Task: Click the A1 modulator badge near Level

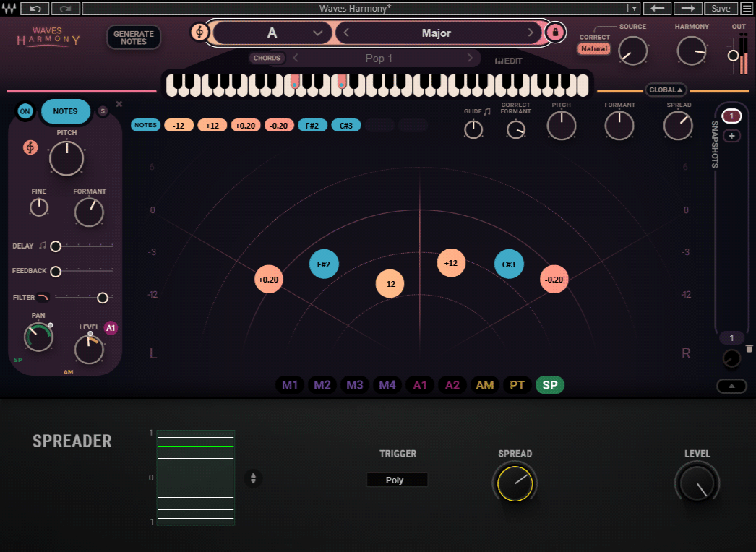Action: (x=111, y=328)
